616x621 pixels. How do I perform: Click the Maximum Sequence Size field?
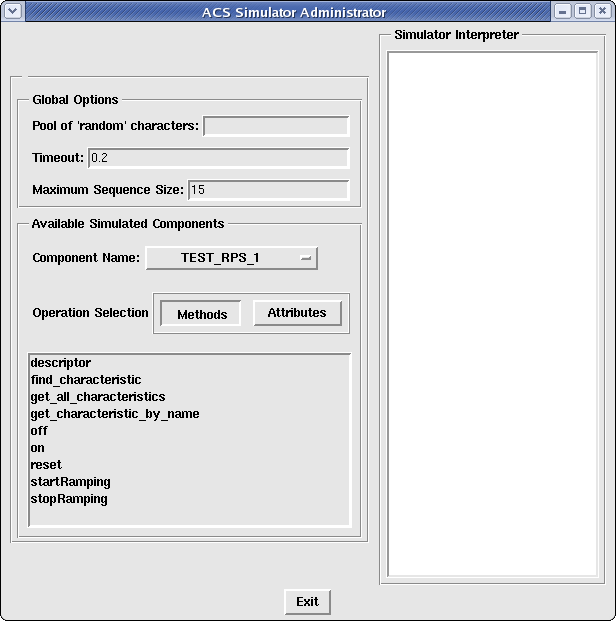point(268,190)
